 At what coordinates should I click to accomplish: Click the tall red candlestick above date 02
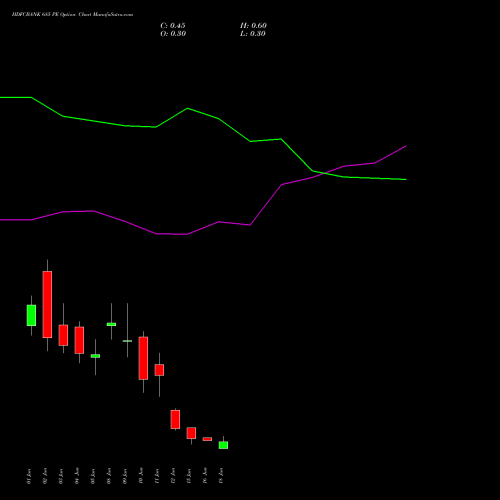coord(47,304)
